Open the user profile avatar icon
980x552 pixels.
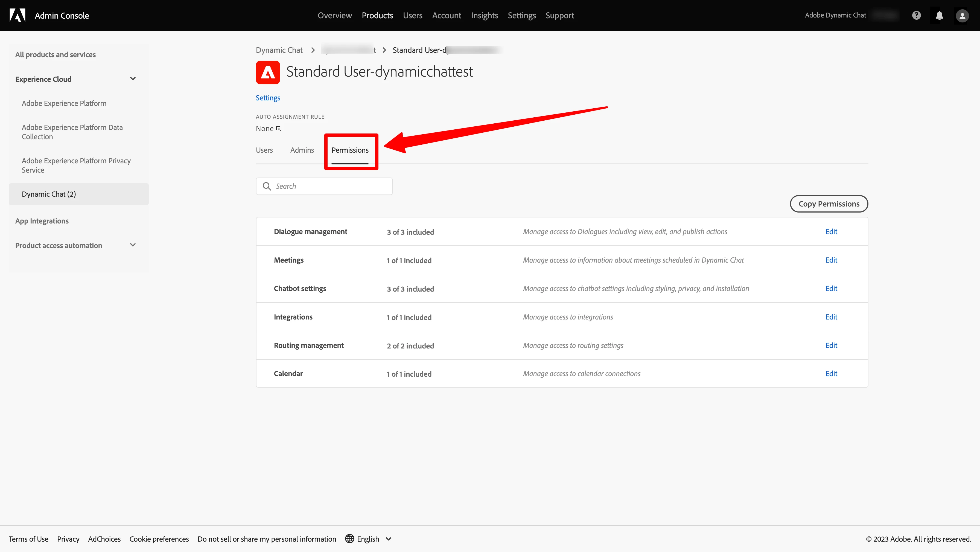click(x=962, y=16)
